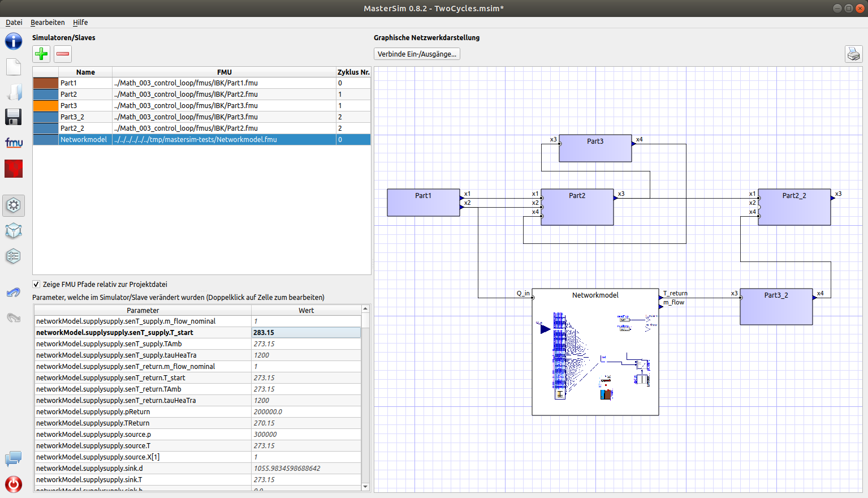Edit the T_start value field showing 283.15
Image resolution: width=868 pixels, height=498 pixels.
pos(306,332)
